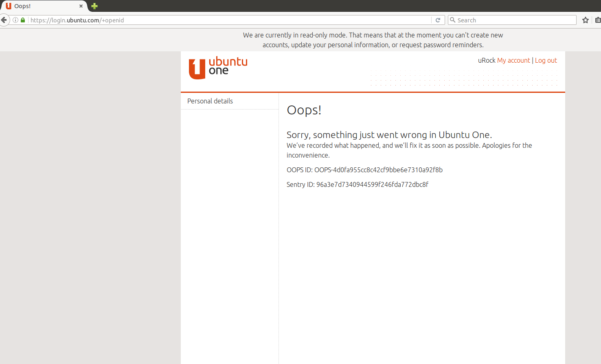Reload the page with the refresh icon
Screen dimensions: 601x364
click(438, 20)
